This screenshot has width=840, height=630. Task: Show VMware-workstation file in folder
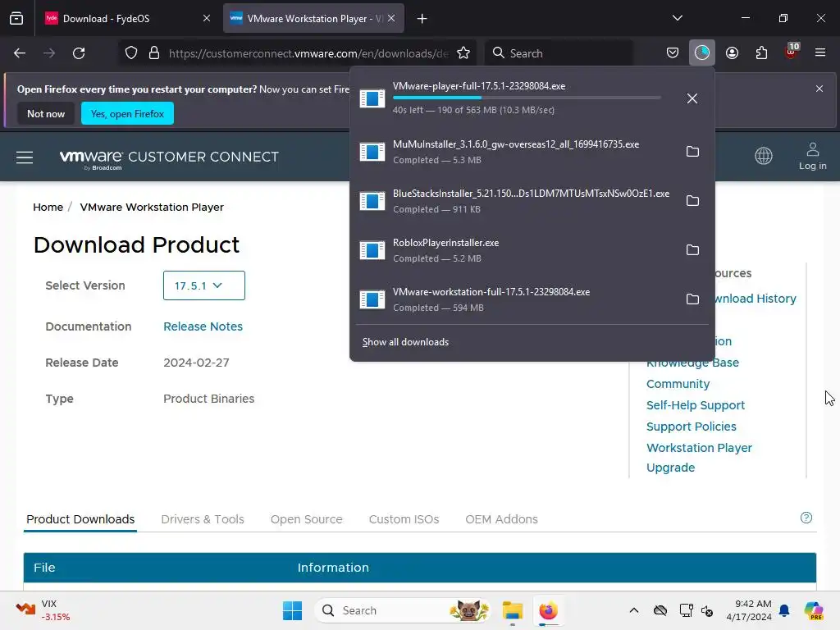[692, 299]
